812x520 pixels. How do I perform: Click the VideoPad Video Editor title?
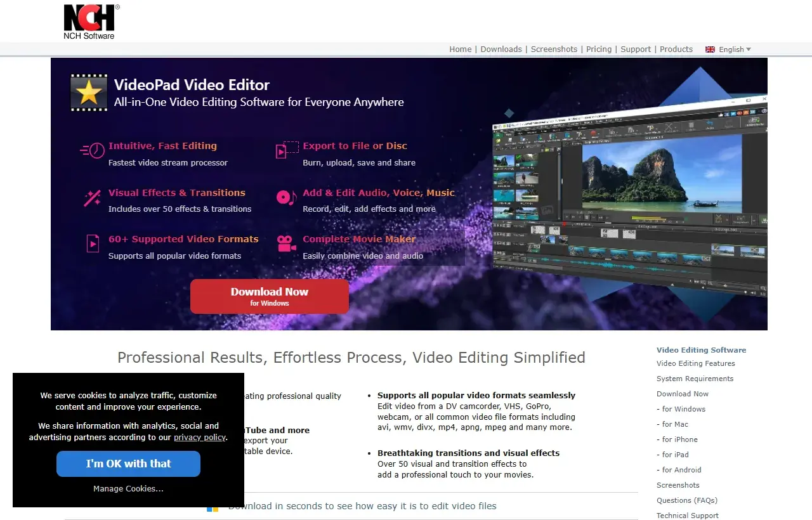point(192,85)
